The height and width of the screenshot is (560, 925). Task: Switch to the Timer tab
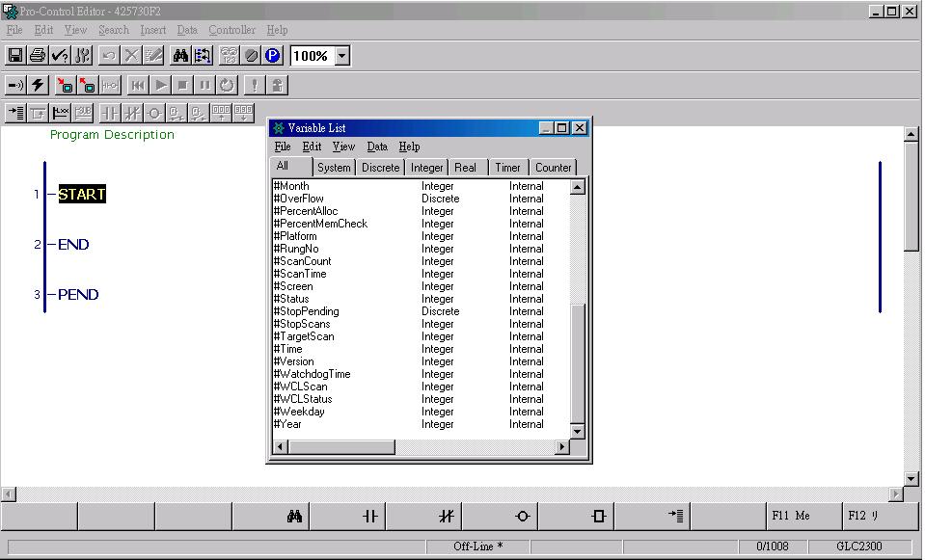coord(507,168)
